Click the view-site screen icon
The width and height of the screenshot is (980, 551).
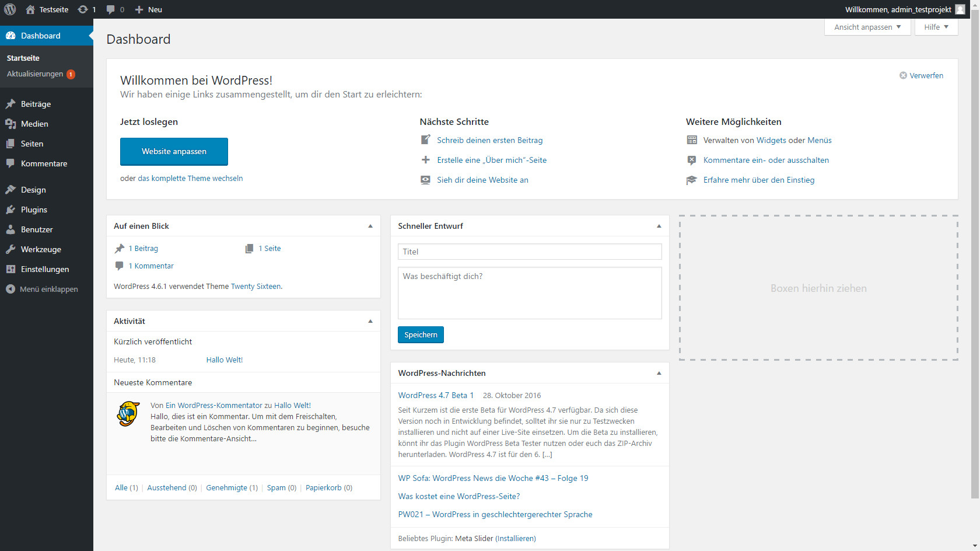coord(426,180)
